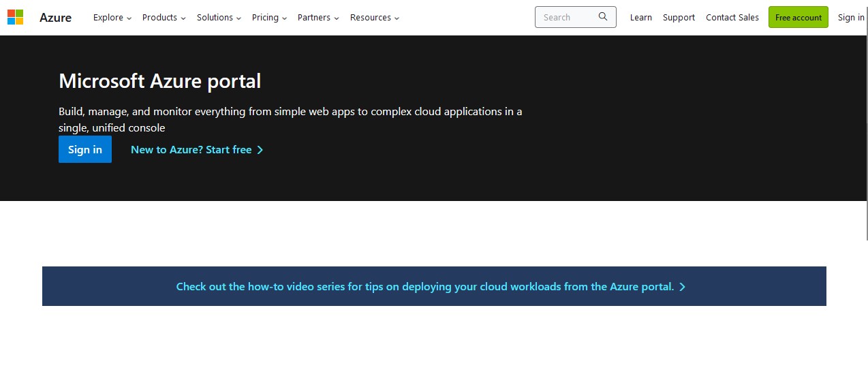
Task: Click the Contact Sales link
Action: click(732, 18)
